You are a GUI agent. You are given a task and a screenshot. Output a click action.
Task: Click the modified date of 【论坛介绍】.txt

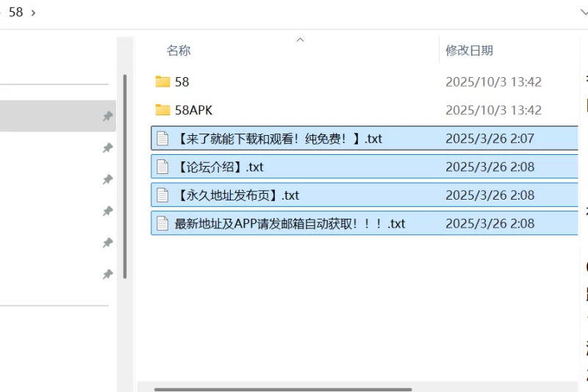(x=490, y=167)
